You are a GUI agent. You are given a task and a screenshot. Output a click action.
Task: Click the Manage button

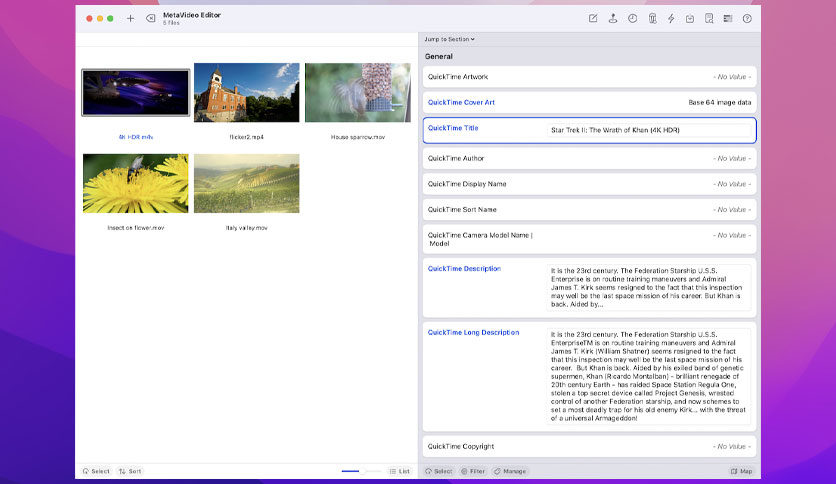coord(510,471)
